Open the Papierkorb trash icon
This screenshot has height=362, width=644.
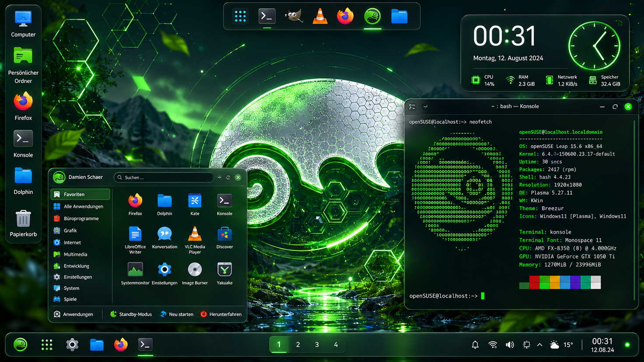pos(23,223)
